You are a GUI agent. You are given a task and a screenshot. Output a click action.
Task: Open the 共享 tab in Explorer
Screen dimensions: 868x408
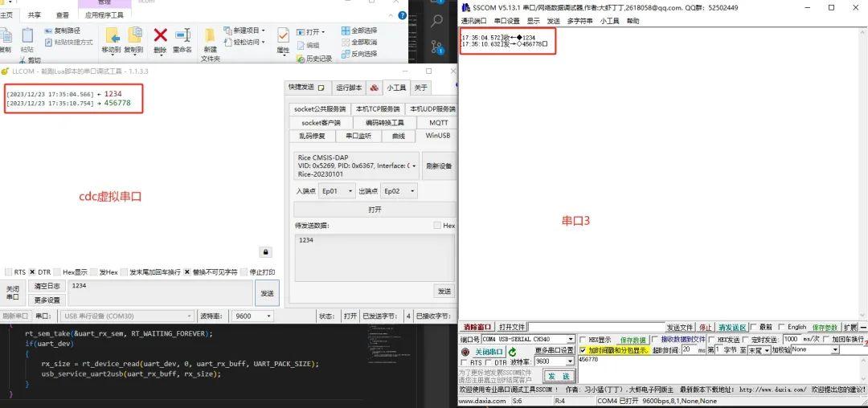point(35,15)
